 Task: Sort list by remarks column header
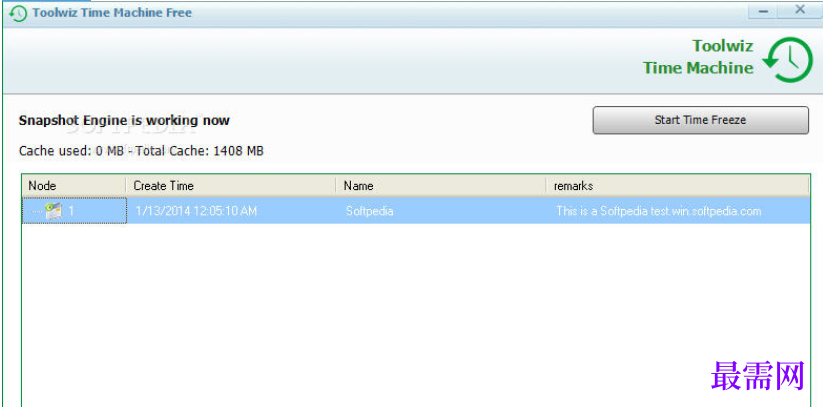[x=677, y=186]
